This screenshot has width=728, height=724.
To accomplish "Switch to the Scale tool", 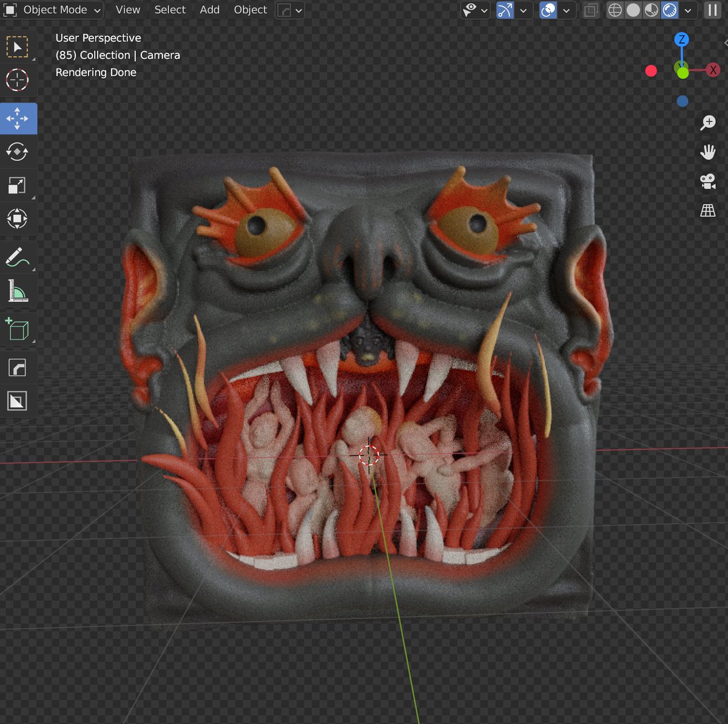I will pos(17,185).
